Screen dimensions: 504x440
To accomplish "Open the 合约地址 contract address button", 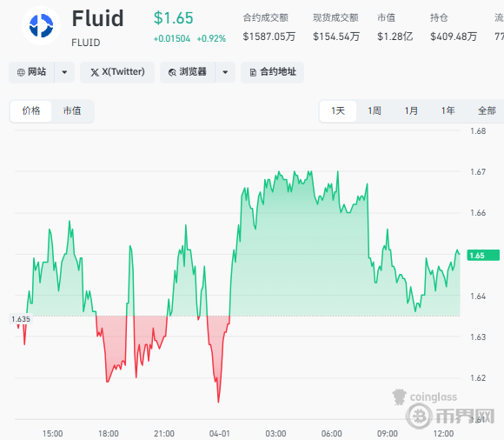I will tap(272, 72).
